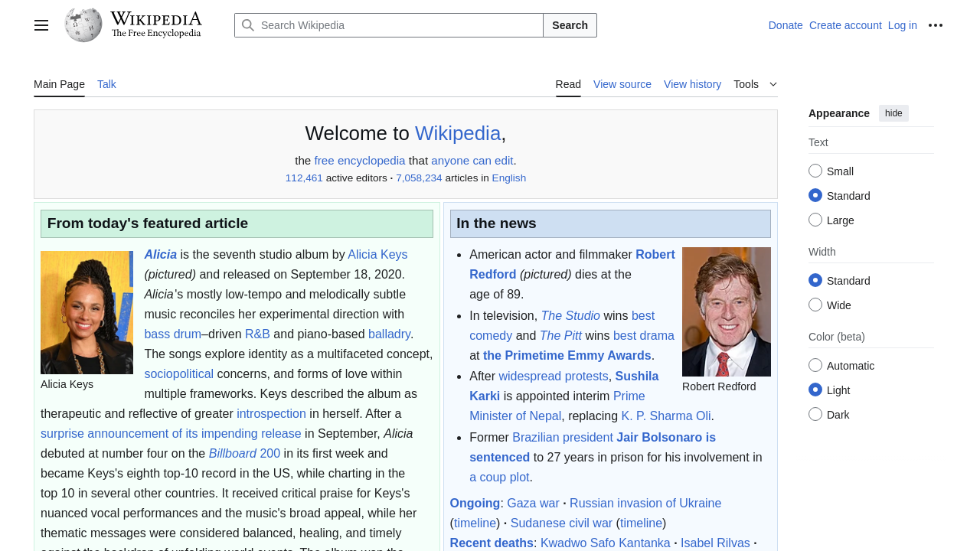Screen dimensions: 980x551
Task: Click anyone can edit link
Action: click(472, 161)
